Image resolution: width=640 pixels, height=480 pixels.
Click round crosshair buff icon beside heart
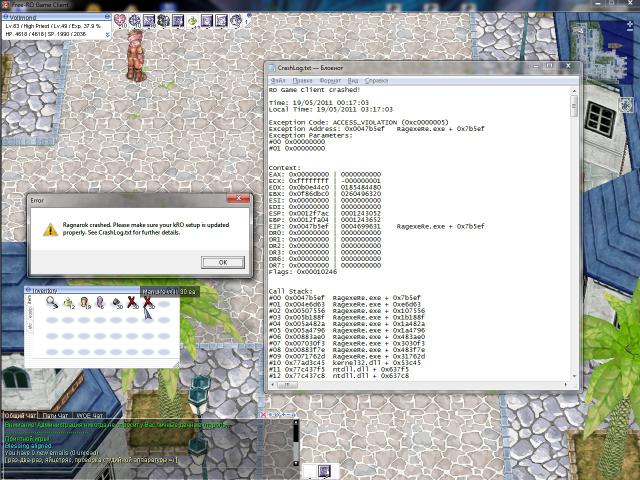point(135,20)
